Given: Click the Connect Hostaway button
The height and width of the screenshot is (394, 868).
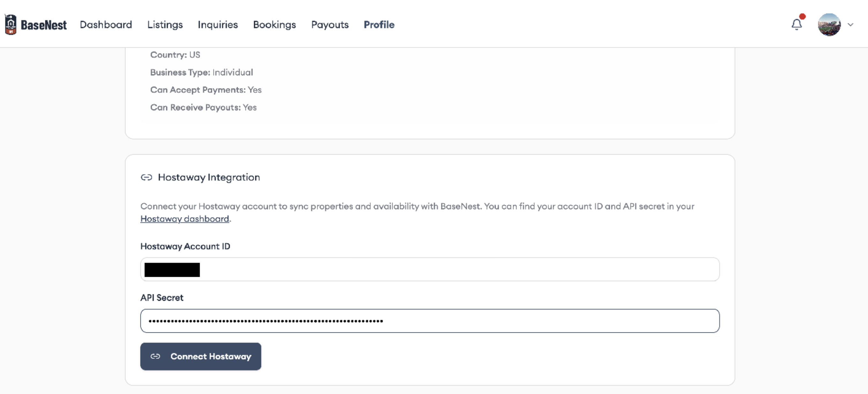Looking at the screenshot, I should tap(201, 357).
